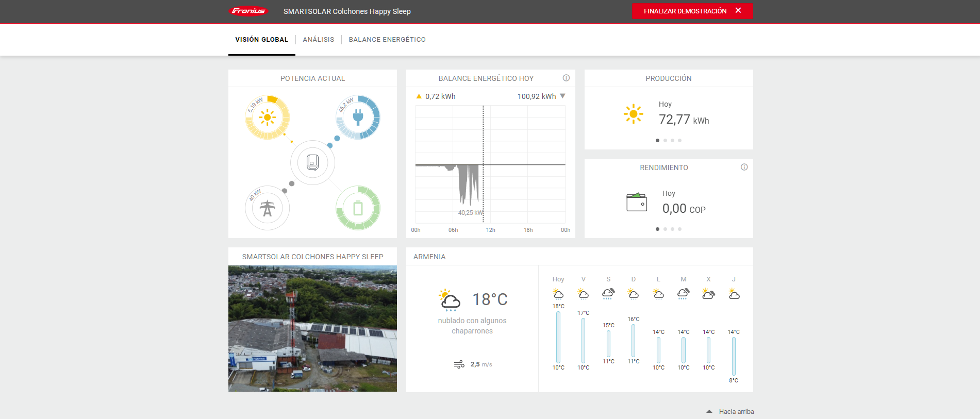Click the Saturday forecast temperature bar
The width and height of the screenshot is (980, 419).
click(608, 343)
